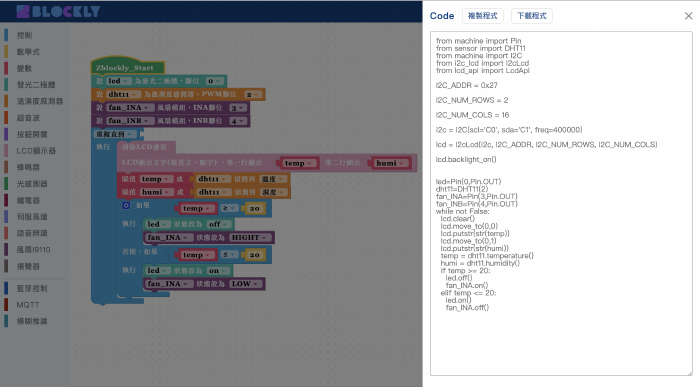Open the fan_INA state dropdown showing LOW
Viewport: 700px width, 388px height.
pyautogui.click(x=244, y=284)
